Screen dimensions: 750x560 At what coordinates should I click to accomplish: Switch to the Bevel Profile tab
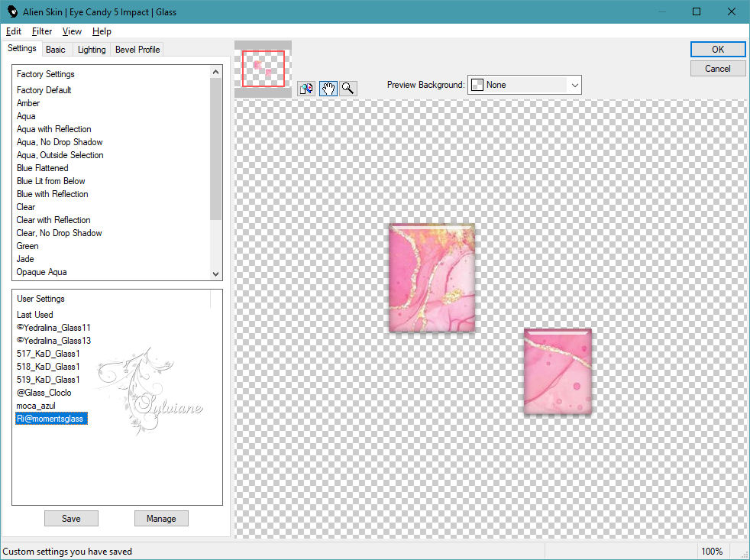point(137,50)
